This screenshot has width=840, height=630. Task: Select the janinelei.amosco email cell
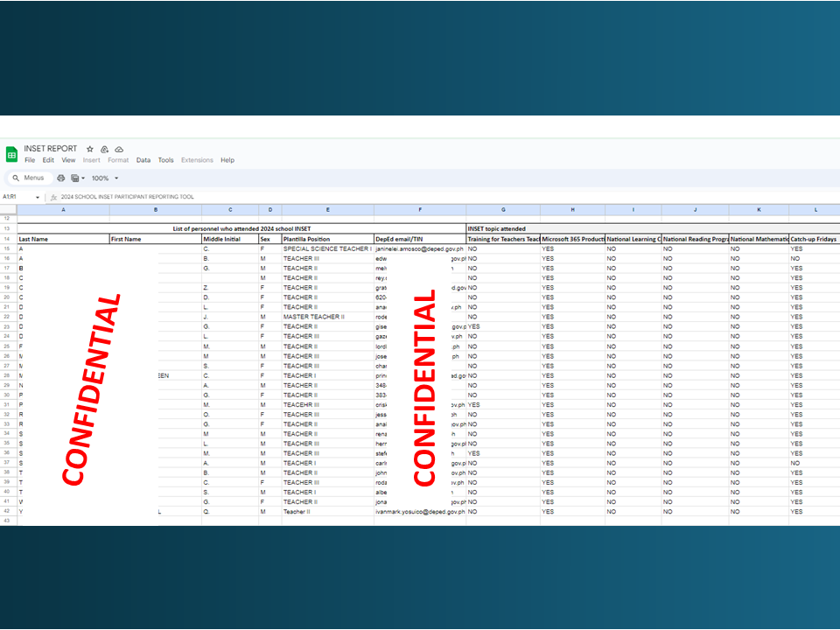click(x=420, y=249)
